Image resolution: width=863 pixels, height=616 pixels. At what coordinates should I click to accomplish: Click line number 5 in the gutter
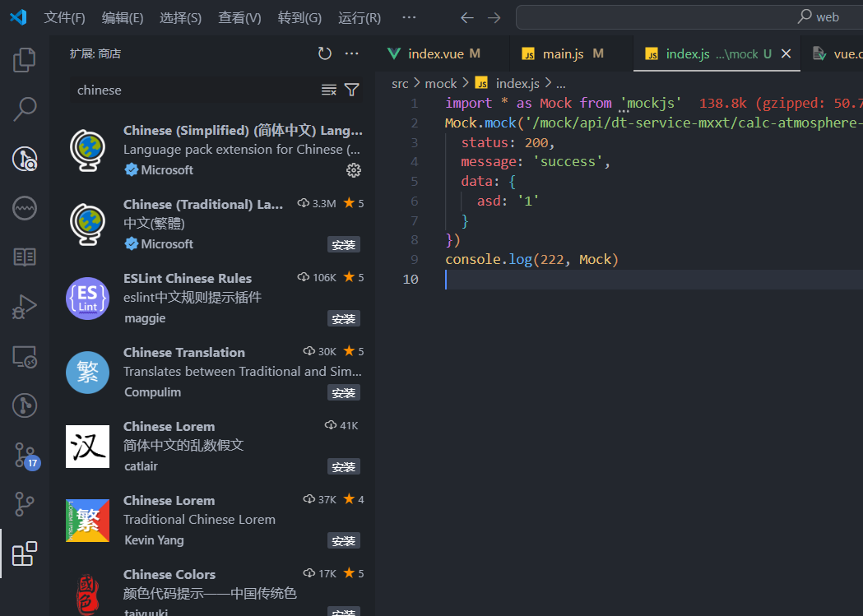tap(414, 182)
